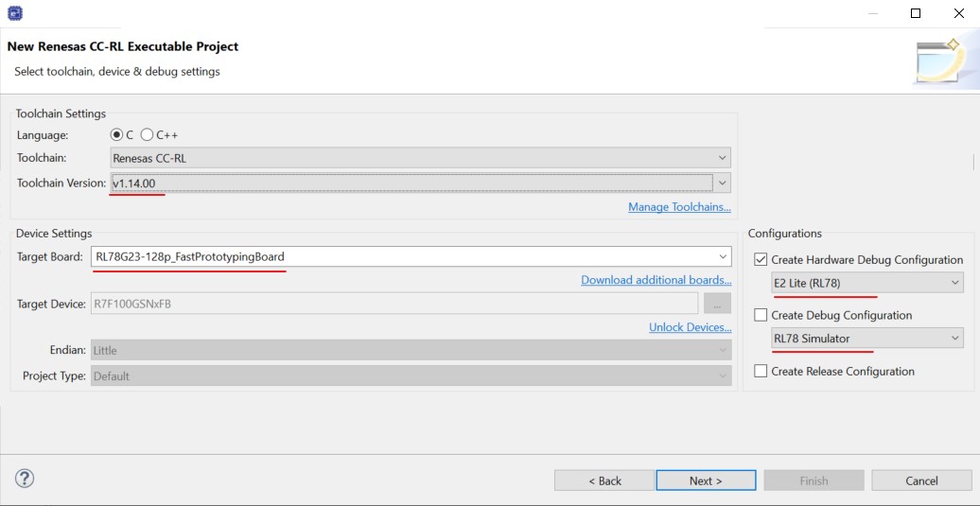Close the wizard window

coord(959,13)
